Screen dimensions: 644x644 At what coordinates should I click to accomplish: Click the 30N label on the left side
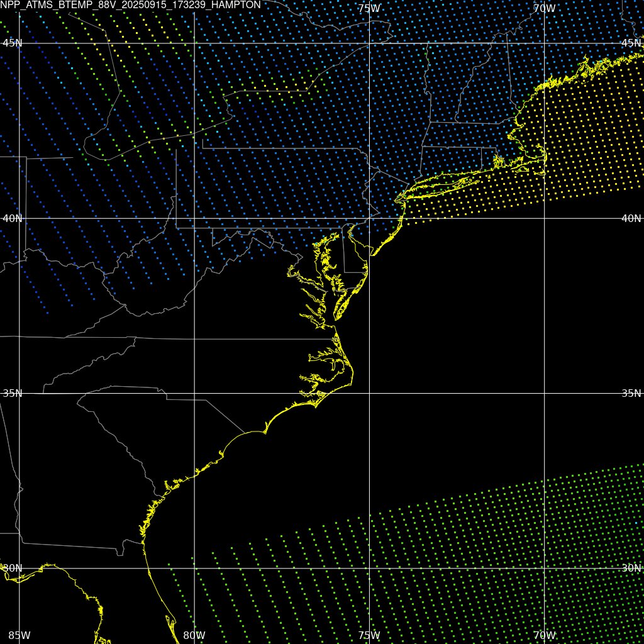click(x=13, y=569)
